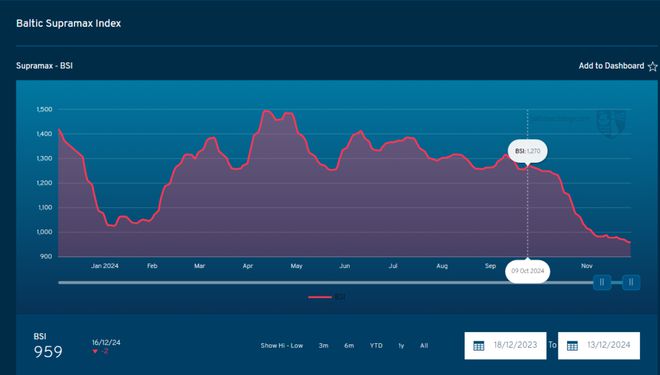660x375 pixels.
Task: Click the Sep axis label
Action: (x=490, y=266)
